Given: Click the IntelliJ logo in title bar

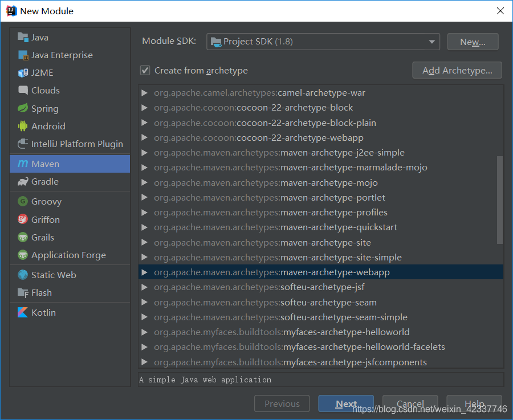Looking at the screenshot, I should pyautogui.click(x=11, y=11).
